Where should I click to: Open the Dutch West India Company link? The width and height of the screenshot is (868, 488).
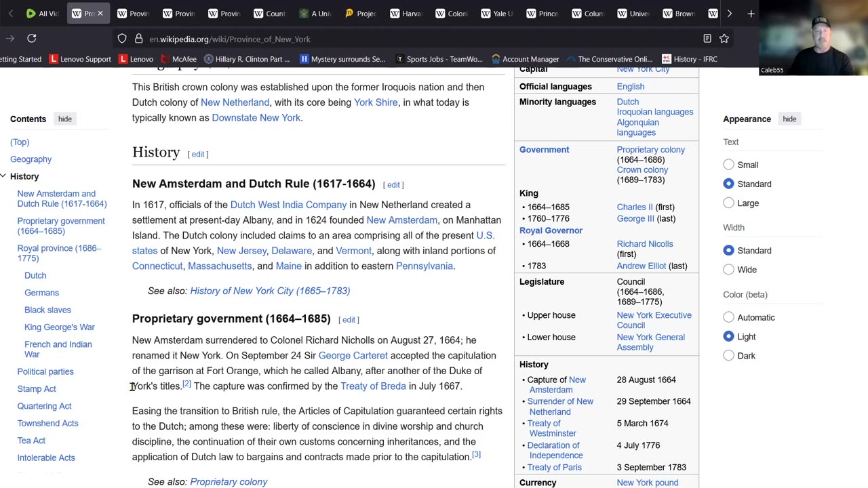click(x=288, y=205)
